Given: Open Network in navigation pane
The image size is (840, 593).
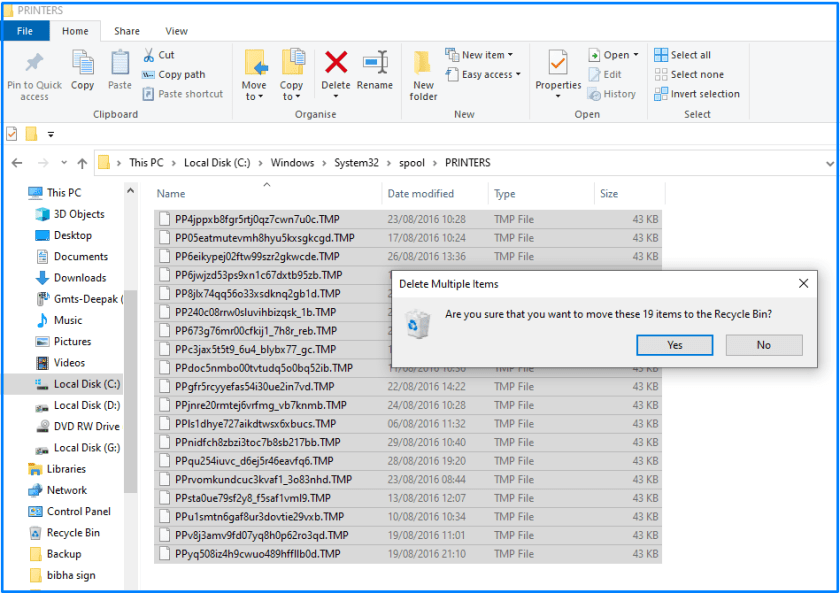Looking at the screenshot, I should click(x=57, y=490).
